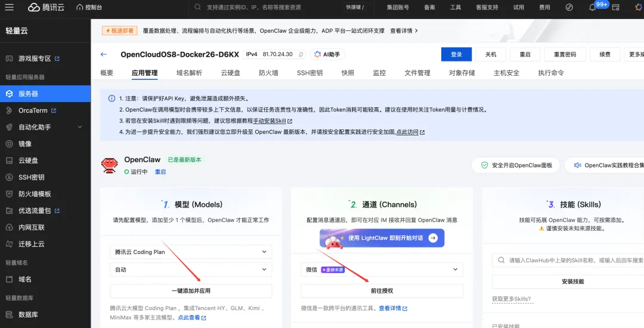Viewport: 644px width, 328px height.
Task: Click the 重置密码 button
Action: 565,54
